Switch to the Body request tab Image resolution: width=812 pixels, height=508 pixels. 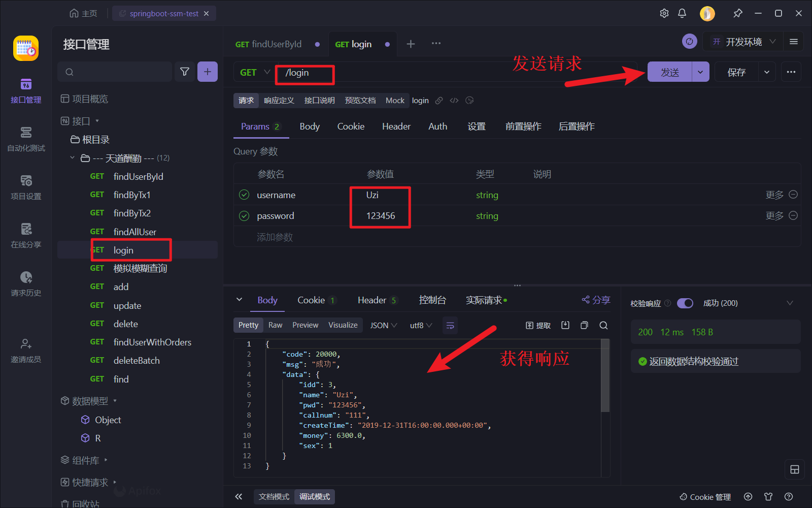pos(310,126)
